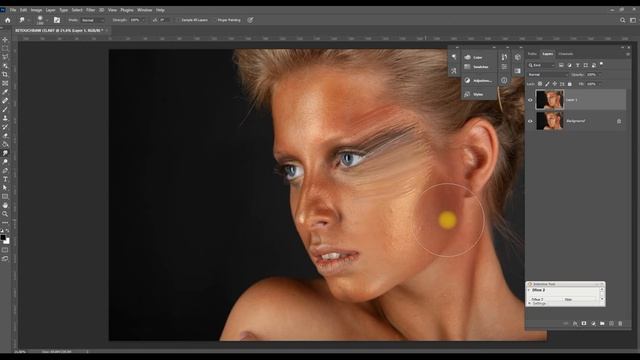The height and width of the screenshot is (360, 640).
Task: Click the background color swatch
Action: 7,241
